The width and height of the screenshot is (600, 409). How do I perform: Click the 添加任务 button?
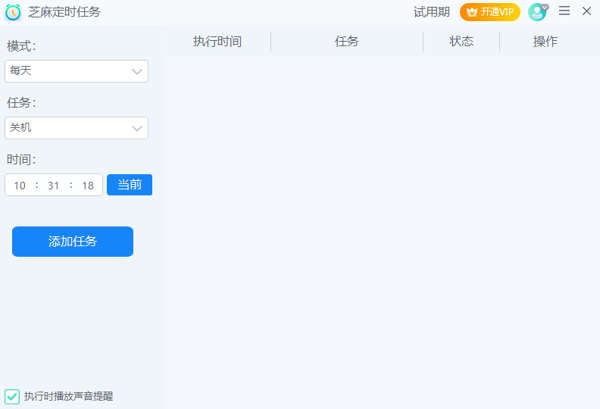(x=72, y=242)
